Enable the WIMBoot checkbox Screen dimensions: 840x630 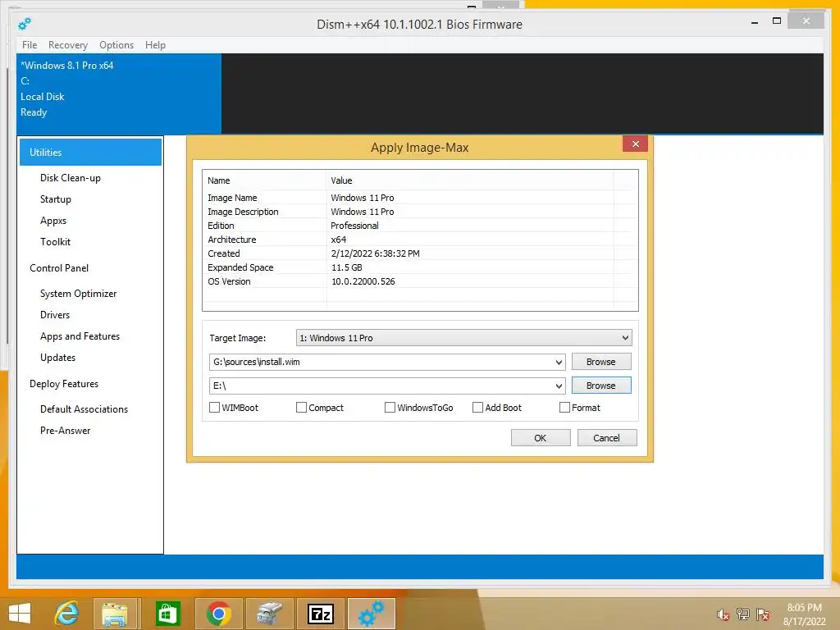click(x=214, y=408)
